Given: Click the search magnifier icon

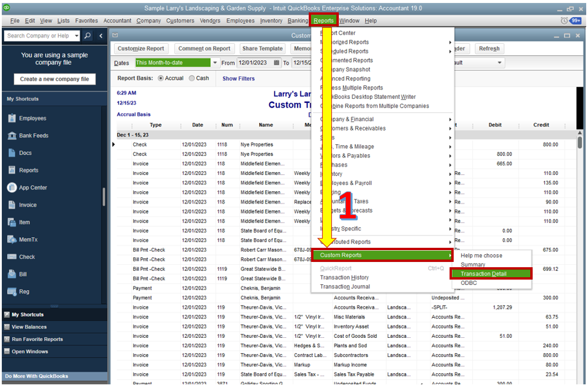Looking at the screenshot, I should click(87, 35).
